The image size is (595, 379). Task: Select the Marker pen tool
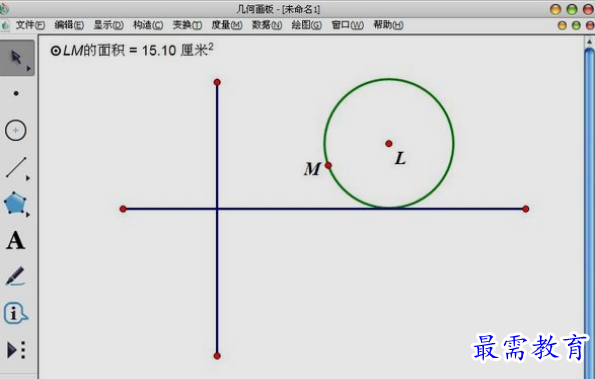click(x=15, y=276)
